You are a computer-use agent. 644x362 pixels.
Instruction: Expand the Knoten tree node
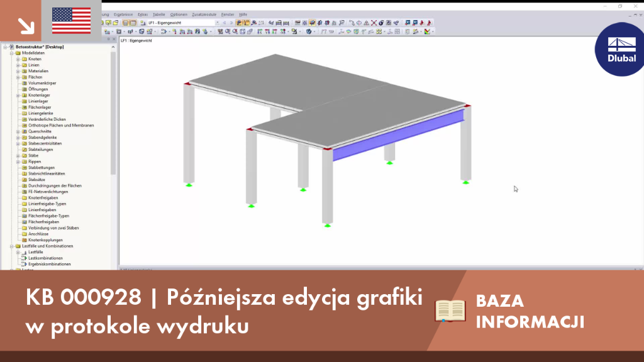(x=18, y=59)
